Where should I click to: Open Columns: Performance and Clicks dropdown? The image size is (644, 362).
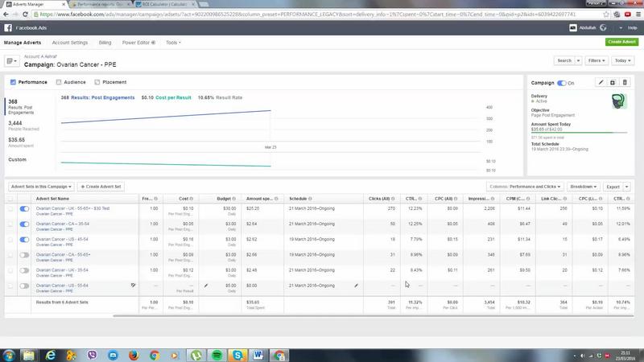coord(525,187)
